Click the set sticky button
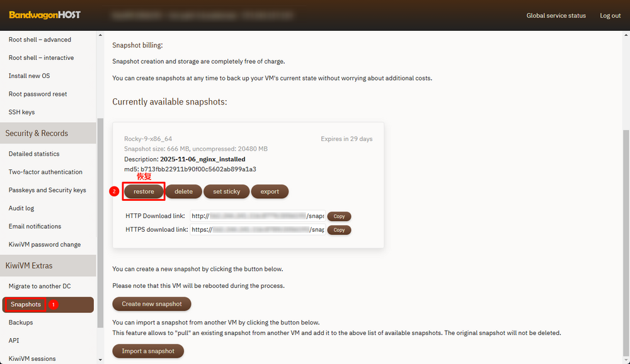The width and height of the screenshot is (630, 364). pyautogui.click(x=226, y=191)
